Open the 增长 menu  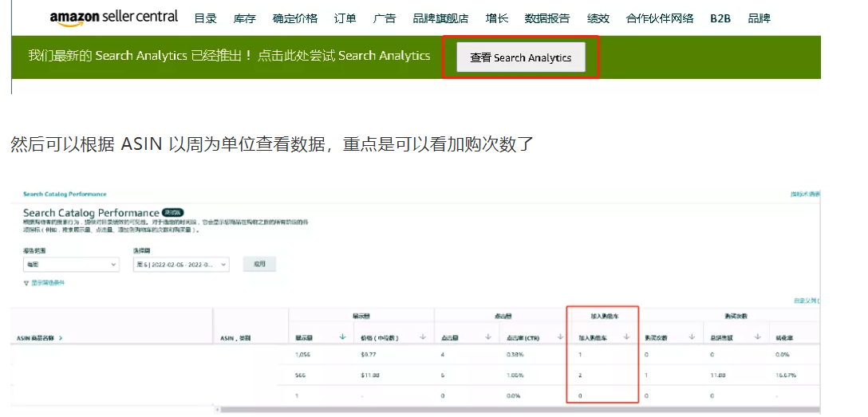click(x=496, y=18)
